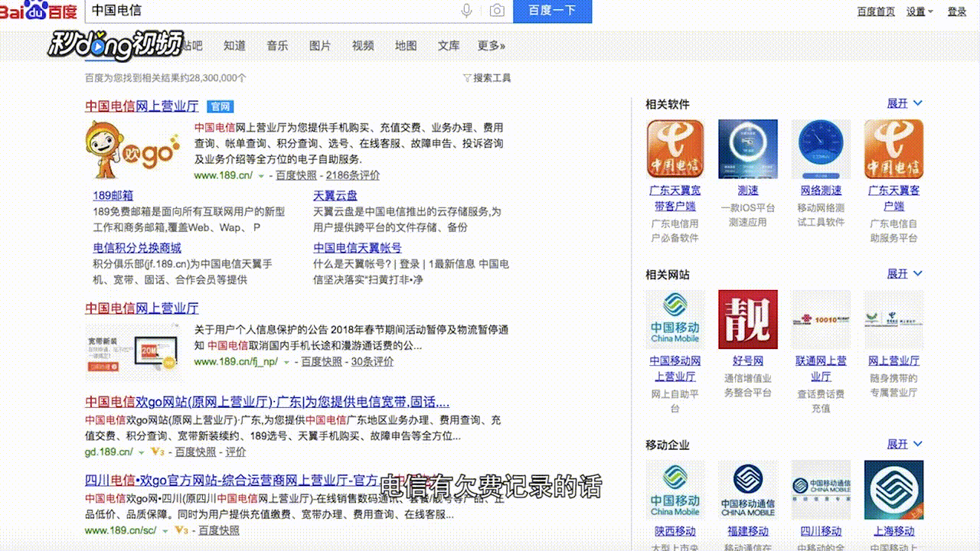Open dropdown arrow beside www.189.cn/sc/
Image resolution: width=980 pixels, height=551 pixels.
point(165,531)
